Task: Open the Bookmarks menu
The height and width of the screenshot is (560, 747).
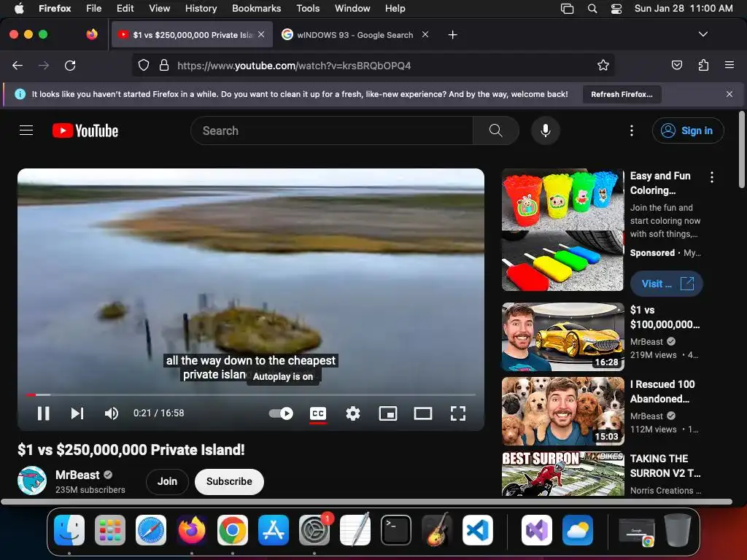Action: 256,8
